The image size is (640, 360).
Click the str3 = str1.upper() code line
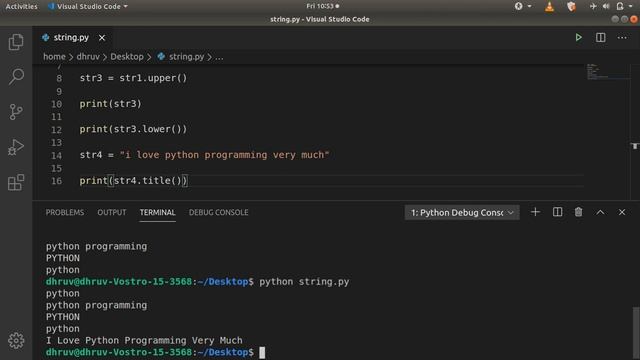pyautogui.click(x=133, y=78)
